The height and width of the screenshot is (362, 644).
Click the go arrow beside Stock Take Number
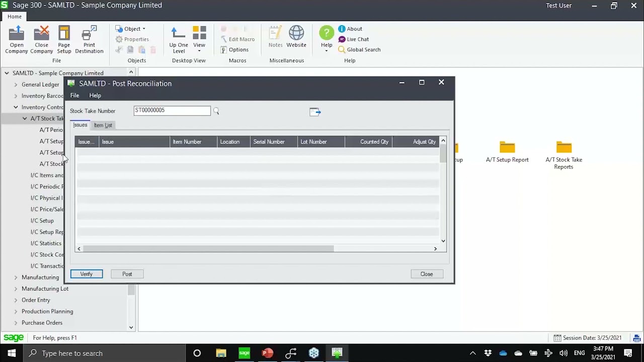tap(315, 112)
